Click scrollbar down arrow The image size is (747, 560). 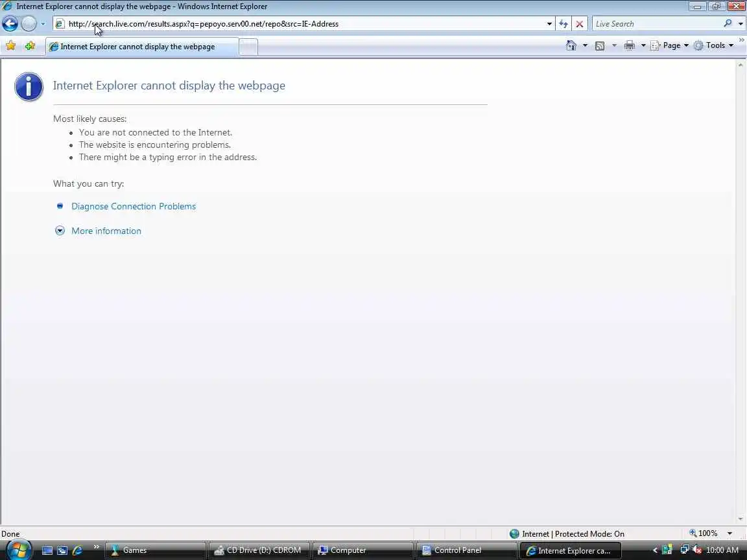tap(741, 519)
